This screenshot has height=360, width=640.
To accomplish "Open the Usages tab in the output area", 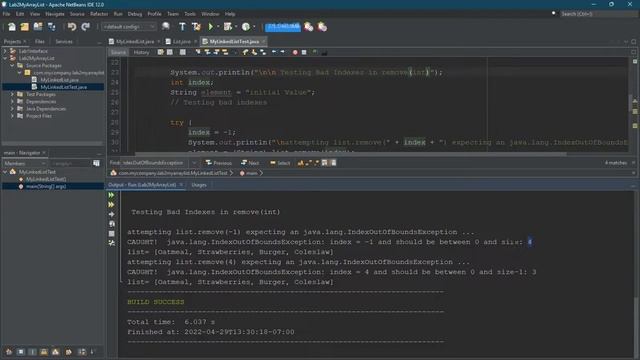I will pyautogui.click(x=199, y=185).
